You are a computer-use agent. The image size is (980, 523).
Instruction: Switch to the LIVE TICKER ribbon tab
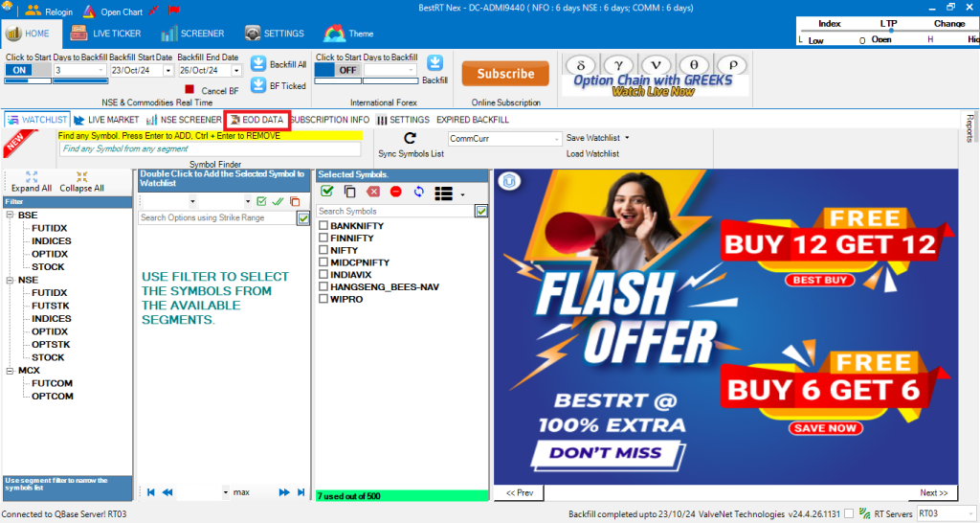pos(105,34)
